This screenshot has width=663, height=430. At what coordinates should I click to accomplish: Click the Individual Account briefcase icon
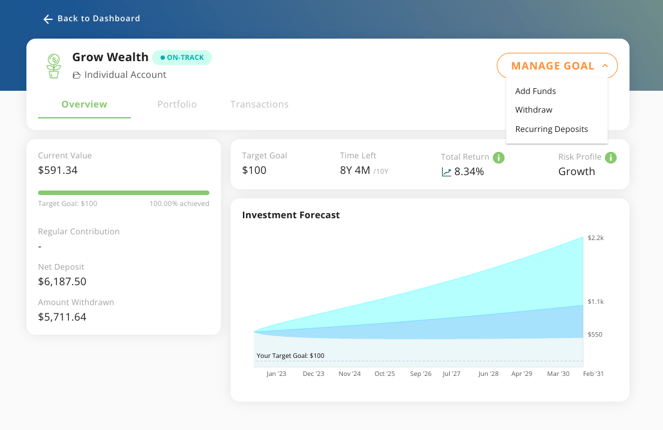click(x=77, y=75)
